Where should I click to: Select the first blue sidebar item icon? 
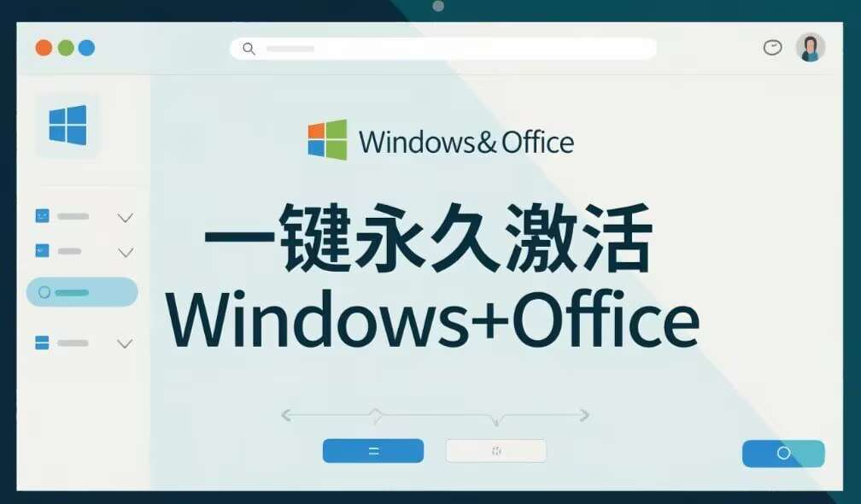click(43, 216)
